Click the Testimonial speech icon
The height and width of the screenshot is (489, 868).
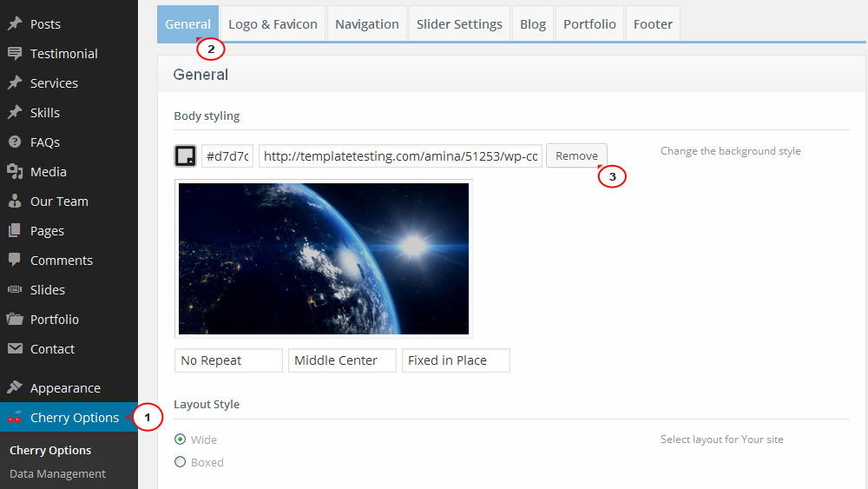pos(15,54)
